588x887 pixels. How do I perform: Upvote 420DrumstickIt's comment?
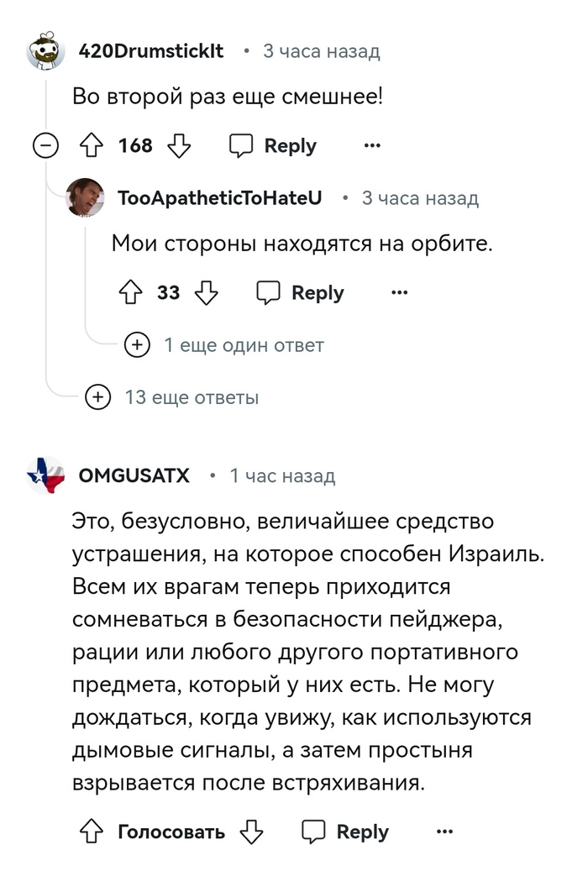coord(90,146)
